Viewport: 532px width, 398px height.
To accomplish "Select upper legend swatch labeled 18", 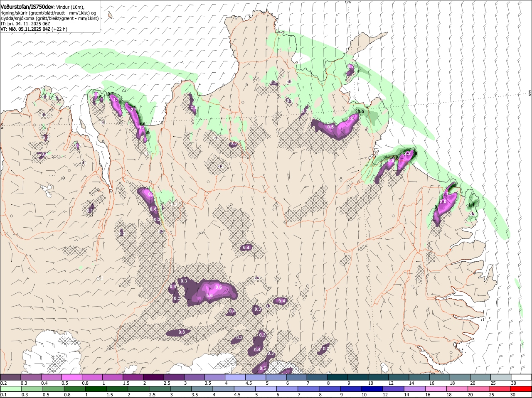I will click(461, 377).
